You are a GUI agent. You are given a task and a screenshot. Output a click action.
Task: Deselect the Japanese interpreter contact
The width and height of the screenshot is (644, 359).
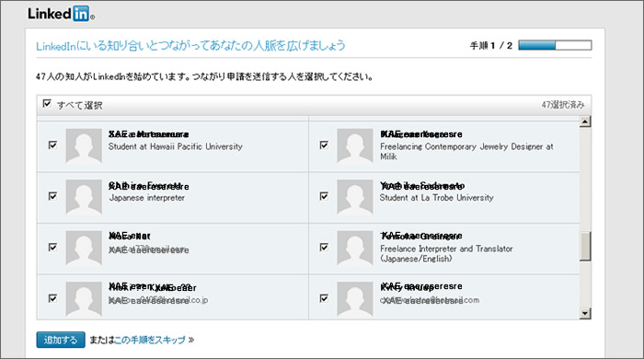pyautogui.click(x=53, y=196)
